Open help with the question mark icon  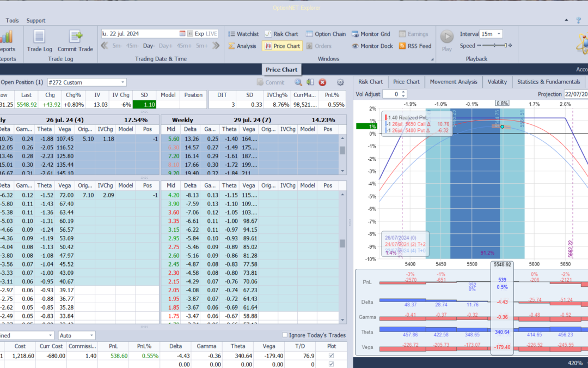[x=579, y=20]
